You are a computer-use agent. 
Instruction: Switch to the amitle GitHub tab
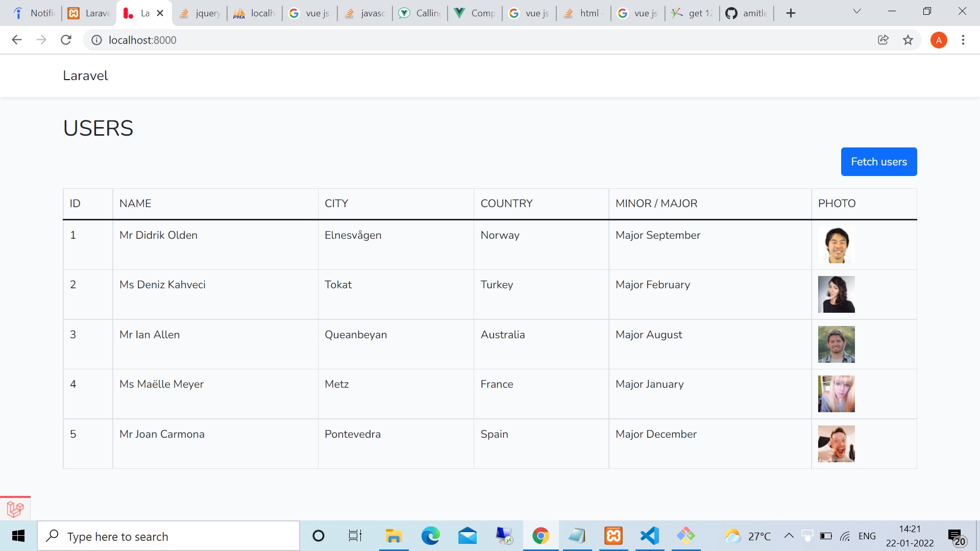click(747, 13)
